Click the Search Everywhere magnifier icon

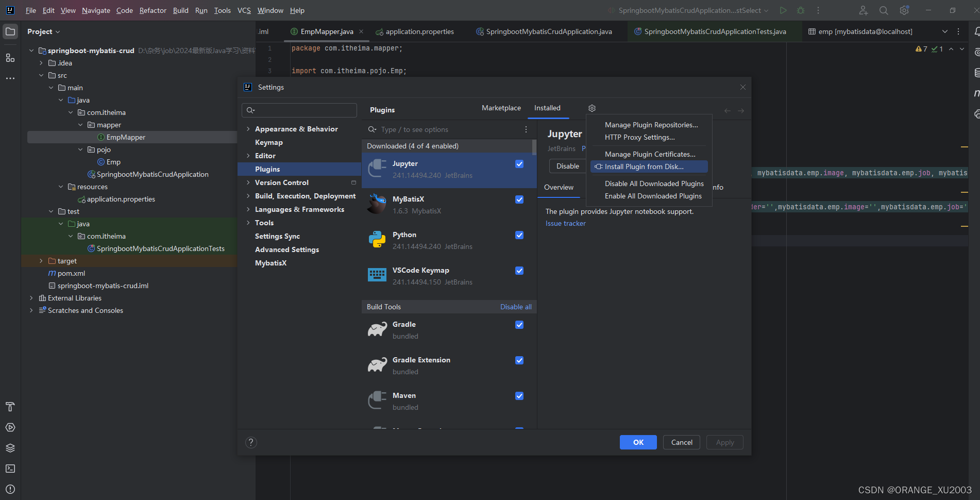click(x=884, y=10)
